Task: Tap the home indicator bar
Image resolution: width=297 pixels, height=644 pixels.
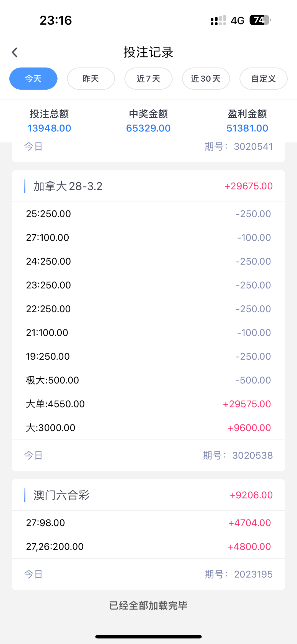Action: point(148,636)
